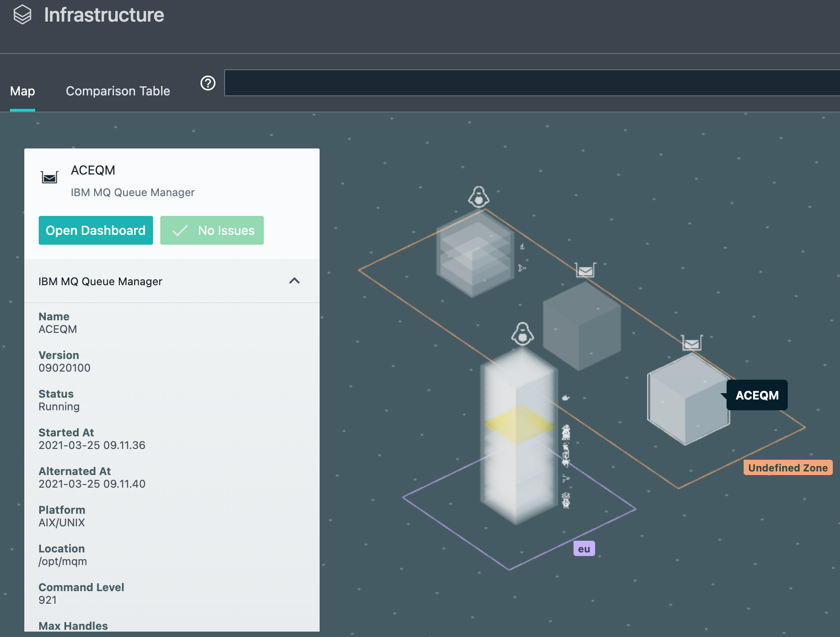Focus the search query input field
Screen dimensions: 840x637
pyautogui.click(x=532, y=83)
